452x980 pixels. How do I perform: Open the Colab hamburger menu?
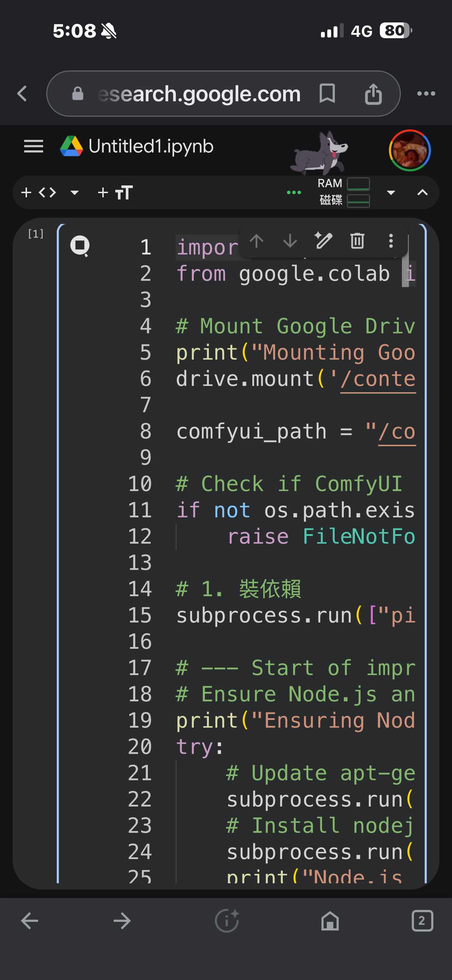coord(34,146)
